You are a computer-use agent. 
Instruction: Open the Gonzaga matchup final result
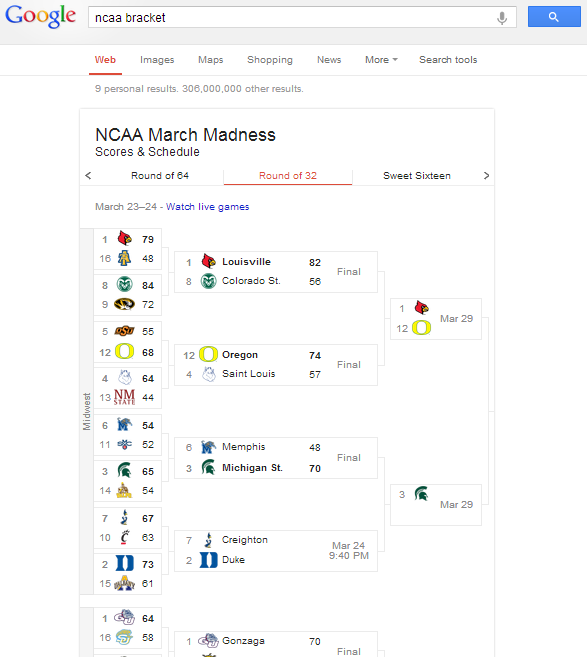[x=276, y=644]
